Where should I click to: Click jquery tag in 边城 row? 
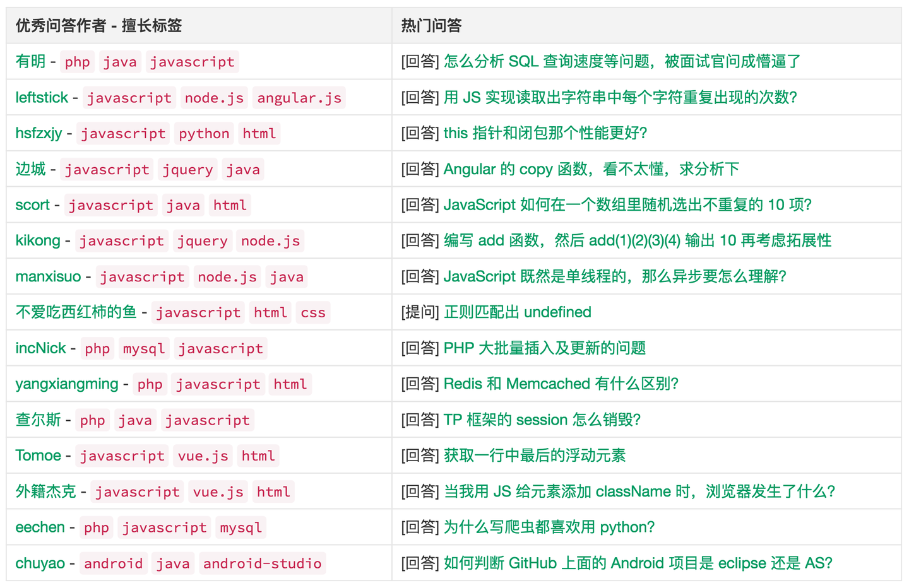tap(187, 170)
